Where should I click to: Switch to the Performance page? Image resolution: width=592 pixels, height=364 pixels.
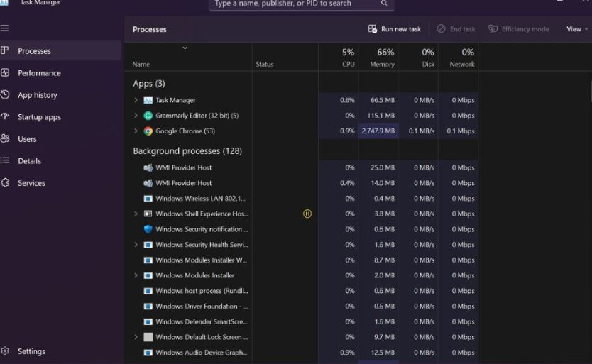61,73
